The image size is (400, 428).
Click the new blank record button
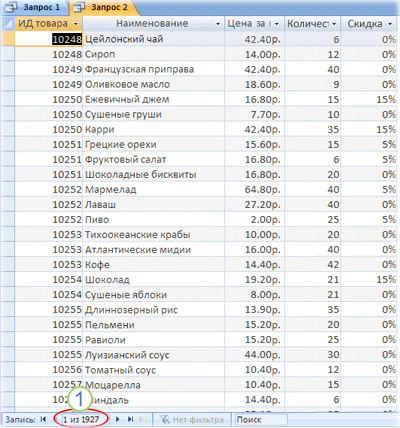click(x=143, y=419)
